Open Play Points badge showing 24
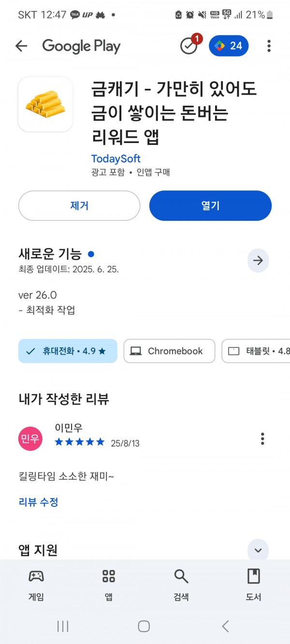290x644 pixels. pyautogui.click(x=229, y=46)
